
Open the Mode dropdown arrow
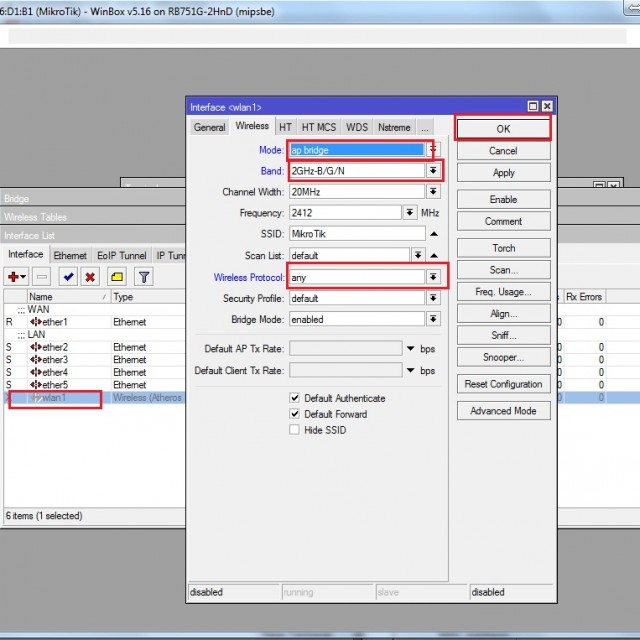pos(433,149)
